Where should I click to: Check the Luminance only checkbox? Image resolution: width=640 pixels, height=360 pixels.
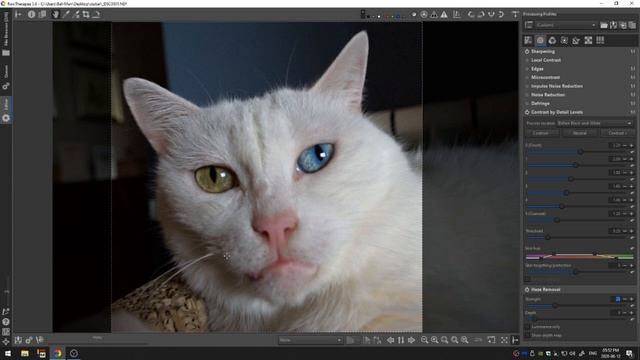[x=527, y=327]
